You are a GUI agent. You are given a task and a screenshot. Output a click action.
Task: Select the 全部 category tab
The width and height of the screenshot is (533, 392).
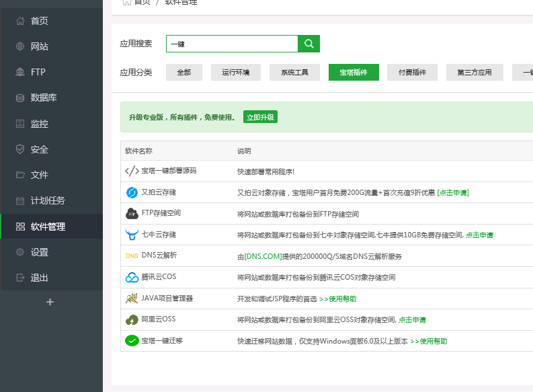pos(184,72)
